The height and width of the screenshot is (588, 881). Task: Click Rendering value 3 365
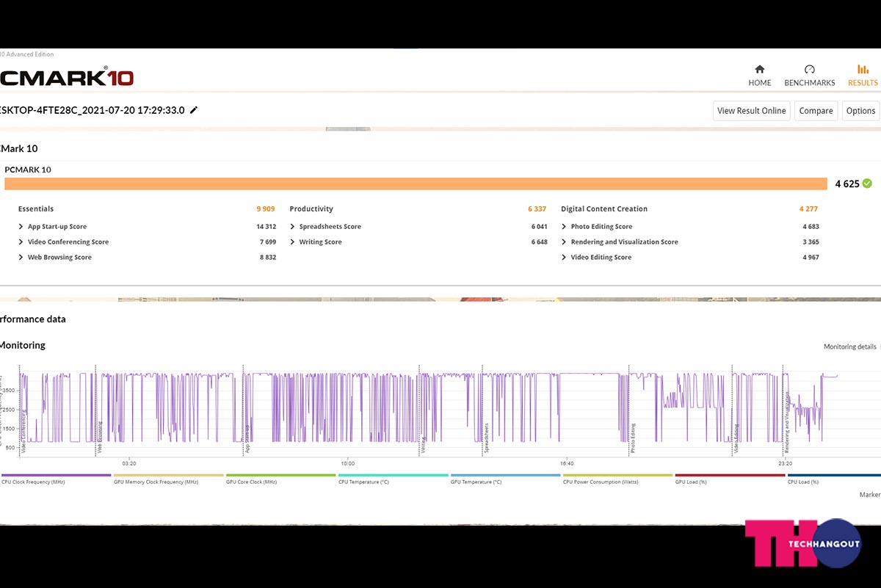click(811, 242)
